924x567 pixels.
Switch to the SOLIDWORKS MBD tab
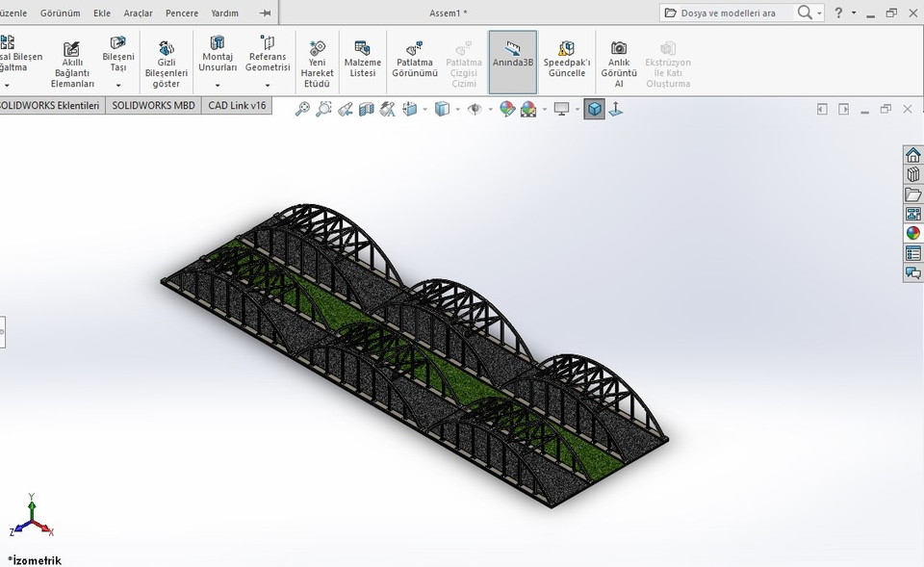(x=153, y=105)
